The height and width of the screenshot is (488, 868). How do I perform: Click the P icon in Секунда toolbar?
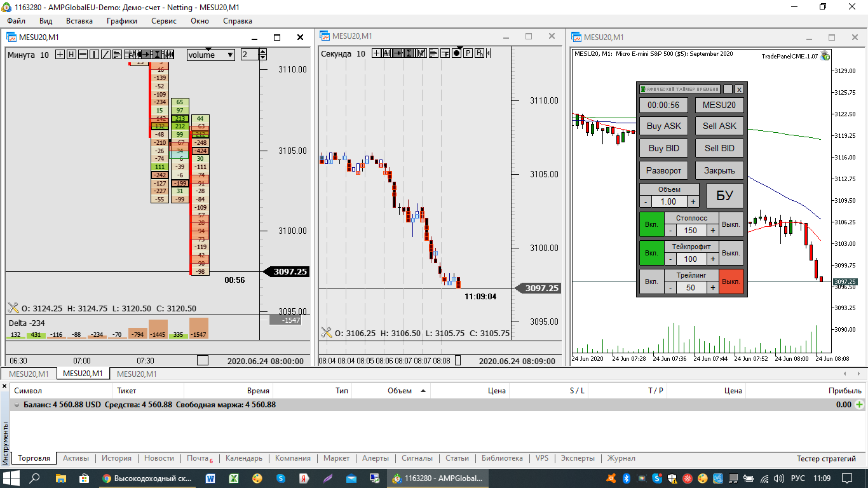468,53
